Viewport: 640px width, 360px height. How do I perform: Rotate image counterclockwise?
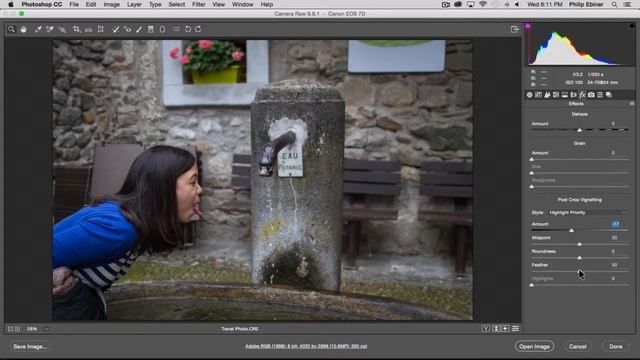tap(188, 29)
